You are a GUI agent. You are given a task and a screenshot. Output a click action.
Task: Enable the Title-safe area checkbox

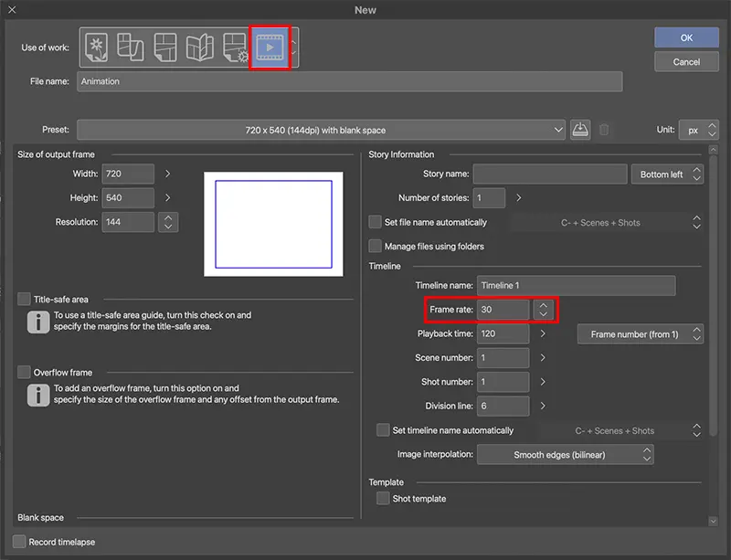tap(24, 299)
